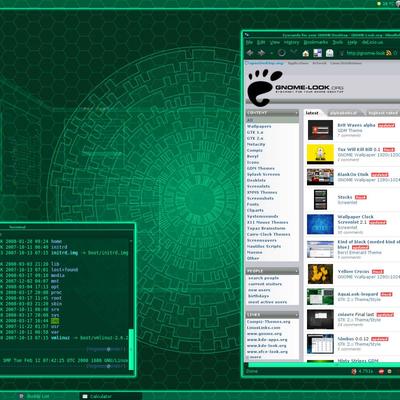Click search people link

click(263, 278)
